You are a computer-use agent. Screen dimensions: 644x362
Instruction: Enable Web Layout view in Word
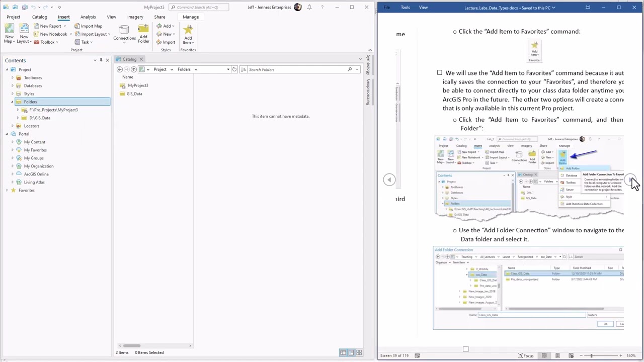[x=571, y=355]
